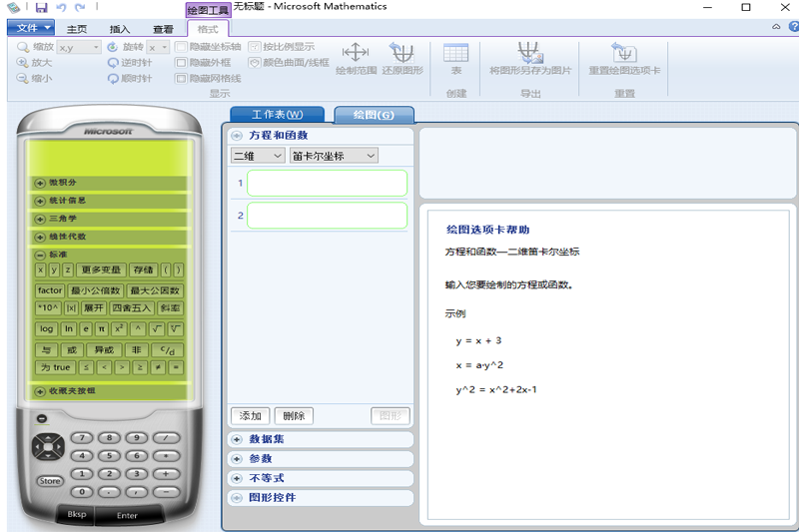Switch to the 插入 insert ribbon tab
The height and width of the screenshot is (532, 799).
coord(120,29)
